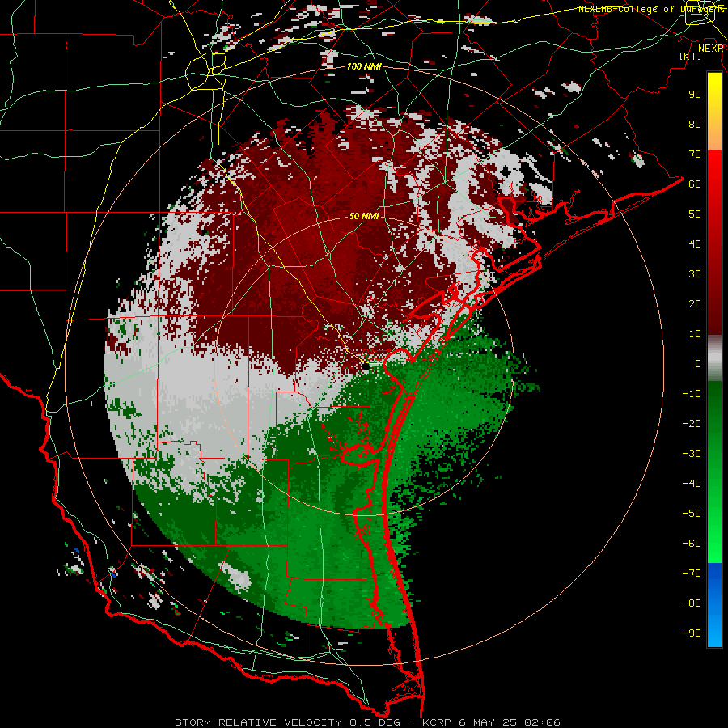
Task: Click the '-80' value on velocity scale
Action: [x=692, y=603]
